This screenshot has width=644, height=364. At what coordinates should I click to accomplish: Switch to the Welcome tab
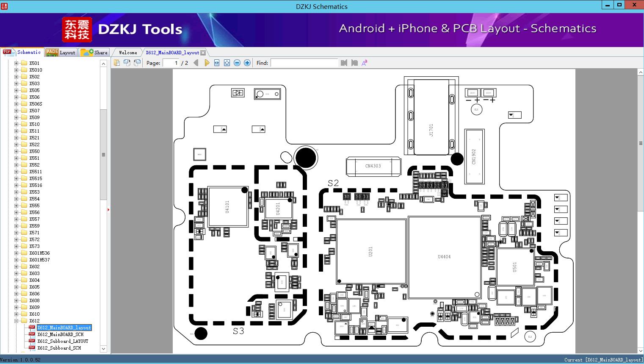[128, 53]
